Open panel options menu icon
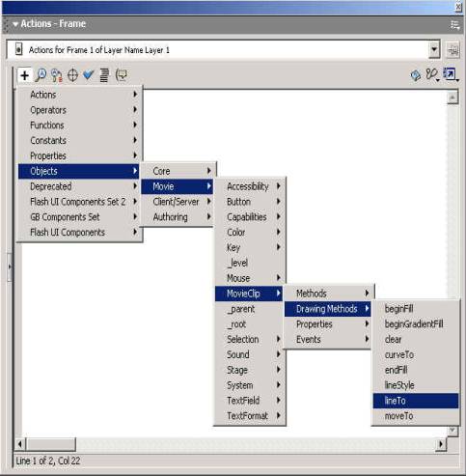 coord(454,24)
